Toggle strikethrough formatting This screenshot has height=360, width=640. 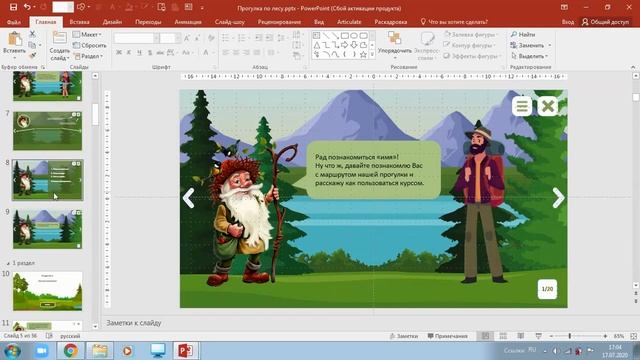(x=160, y=53)
